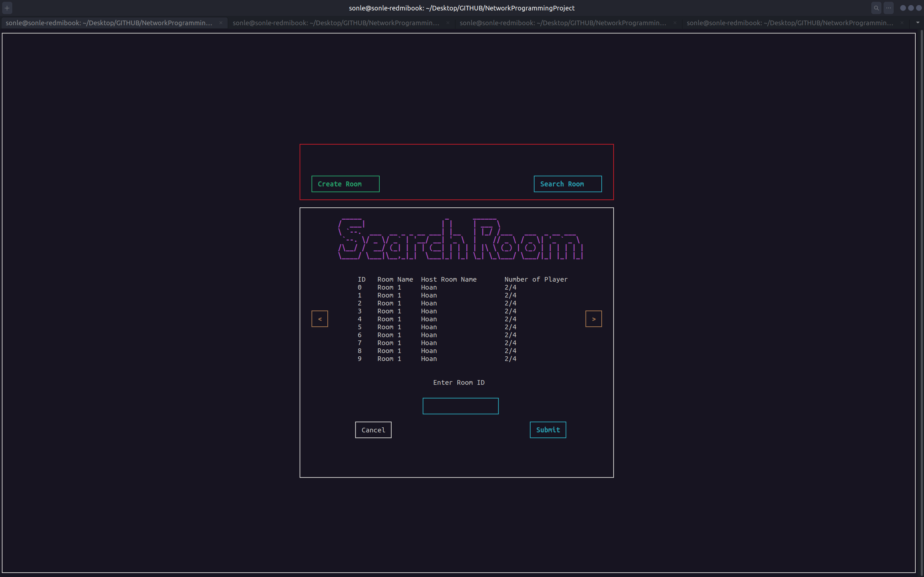Click the terminal search magnifier icon

[x=876, y=8]
